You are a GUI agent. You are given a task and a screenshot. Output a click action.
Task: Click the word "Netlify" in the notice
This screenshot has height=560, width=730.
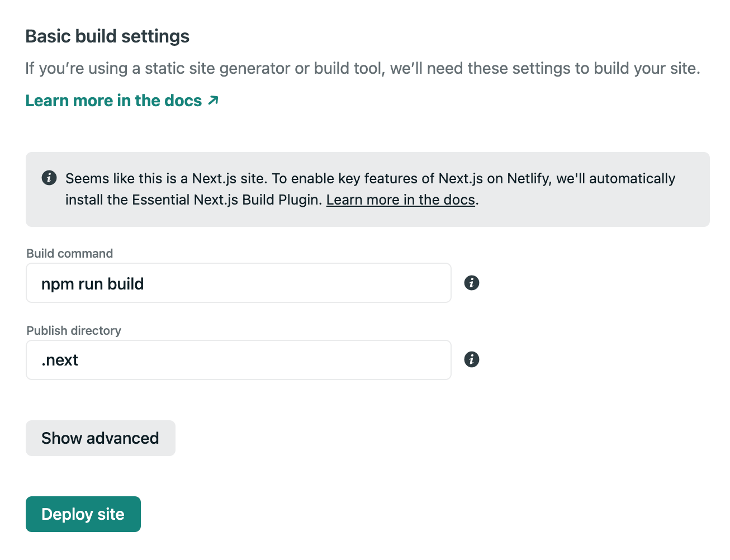coord(527,179)
